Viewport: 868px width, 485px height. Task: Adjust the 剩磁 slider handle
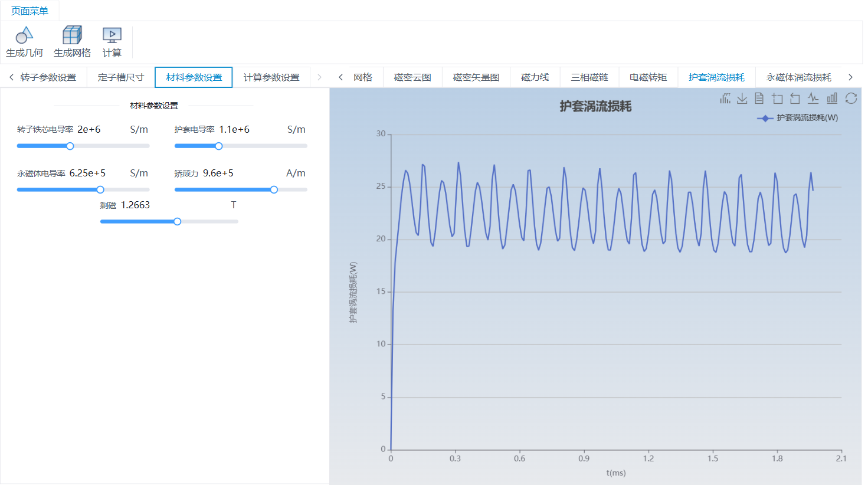pyautogui.click(x=177, y=222)
